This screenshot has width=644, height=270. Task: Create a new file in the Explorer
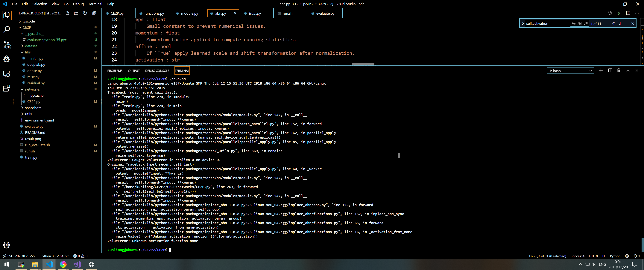click(67, 13)
